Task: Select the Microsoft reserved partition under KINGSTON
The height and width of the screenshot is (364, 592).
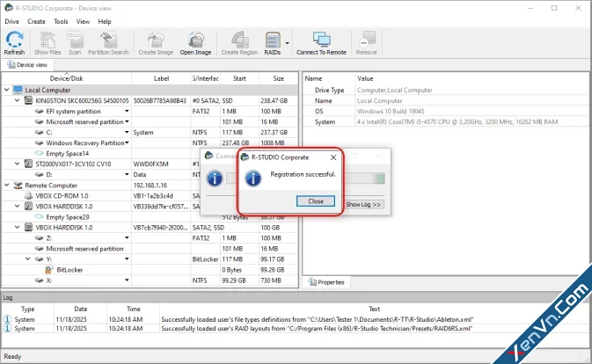Action: click(150, 121)
